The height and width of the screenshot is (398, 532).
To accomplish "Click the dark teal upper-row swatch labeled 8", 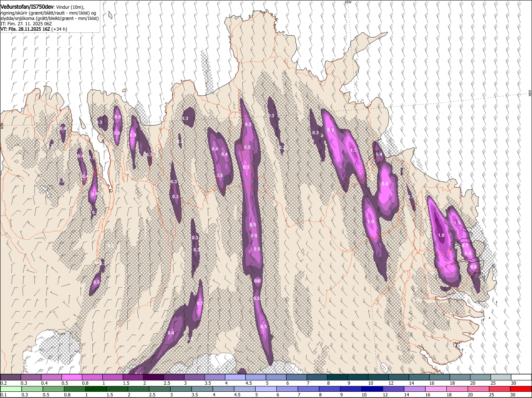I will (337, 377).
